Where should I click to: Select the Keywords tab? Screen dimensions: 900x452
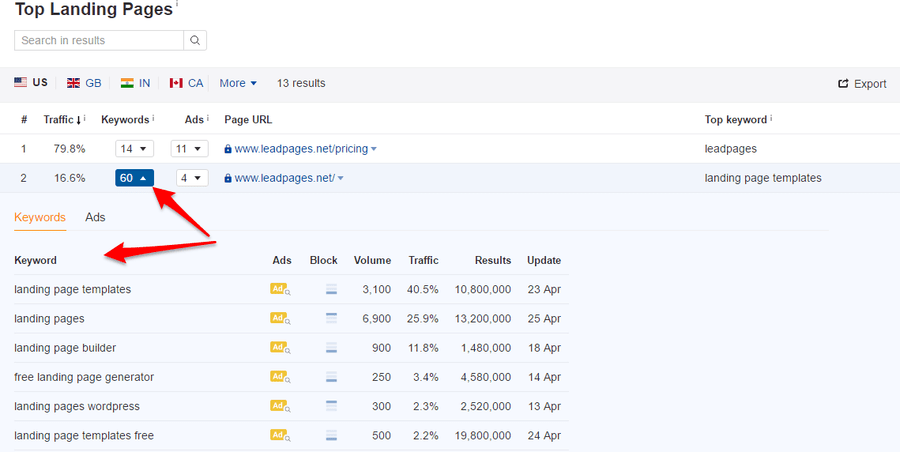pyautogui.click(x=40, y=217)
